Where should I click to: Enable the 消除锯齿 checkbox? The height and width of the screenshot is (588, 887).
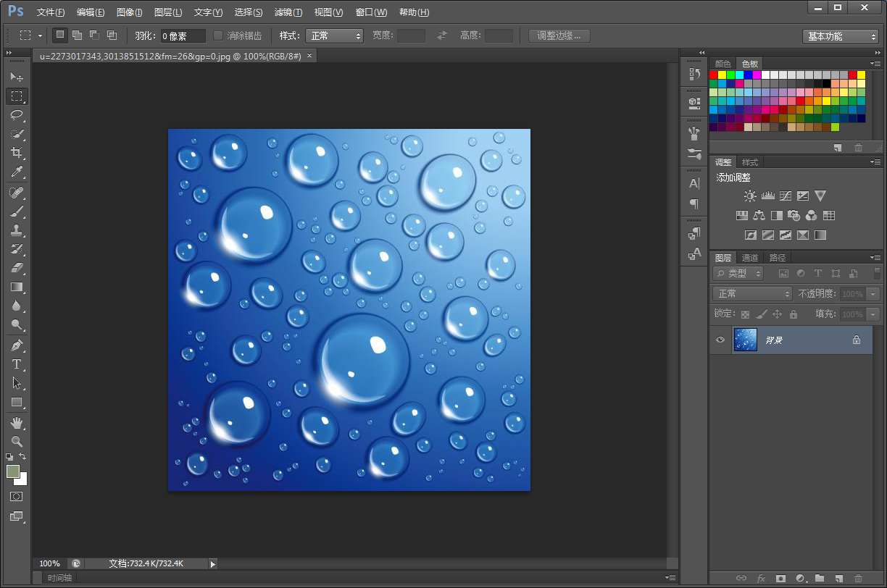click(218, 35)
